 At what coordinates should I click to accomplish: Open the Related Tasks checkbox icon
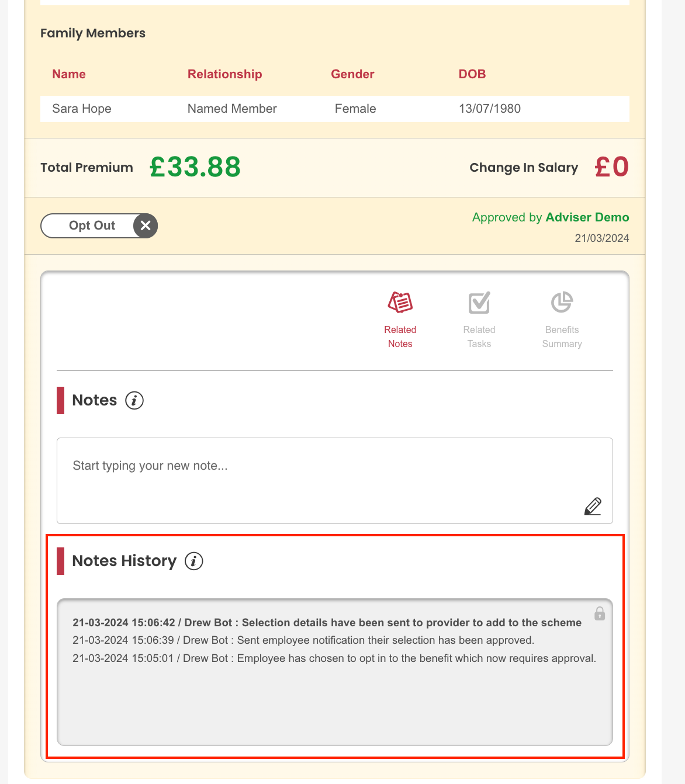(479, 303)
